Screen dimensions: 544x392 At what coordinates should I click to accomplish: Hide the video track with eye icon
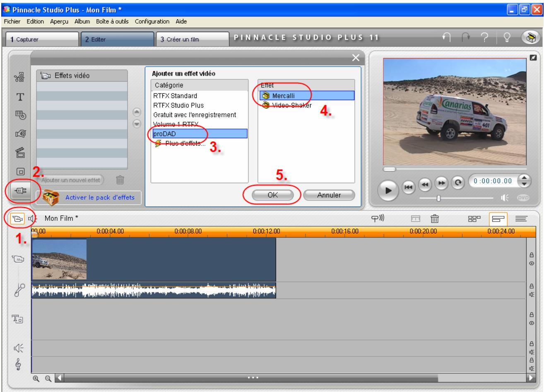point(531,263)
